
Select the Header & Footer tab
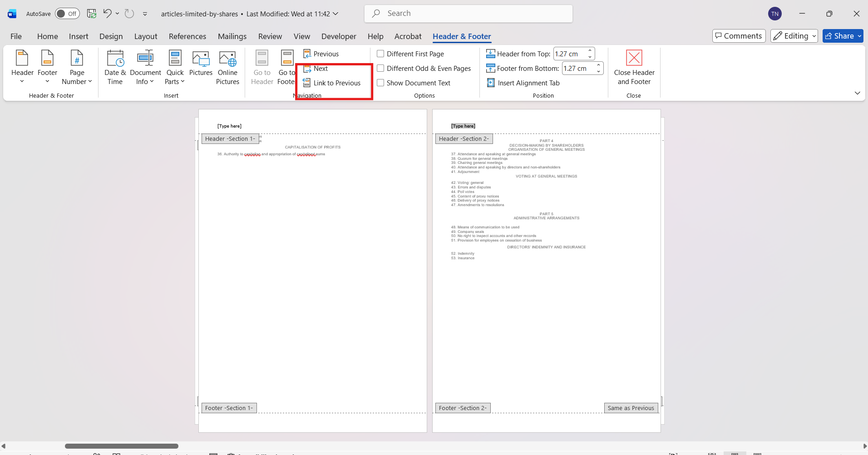point(462,36)
